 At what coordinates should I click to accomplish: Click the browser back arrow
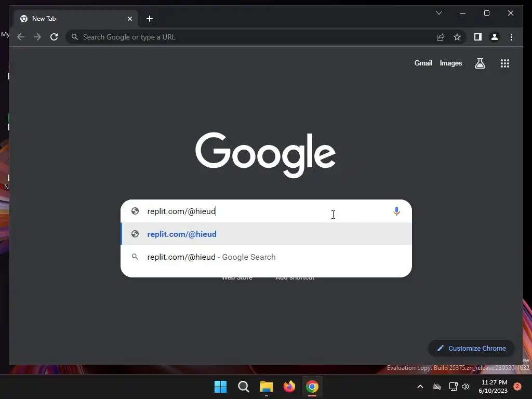[21, 37]
